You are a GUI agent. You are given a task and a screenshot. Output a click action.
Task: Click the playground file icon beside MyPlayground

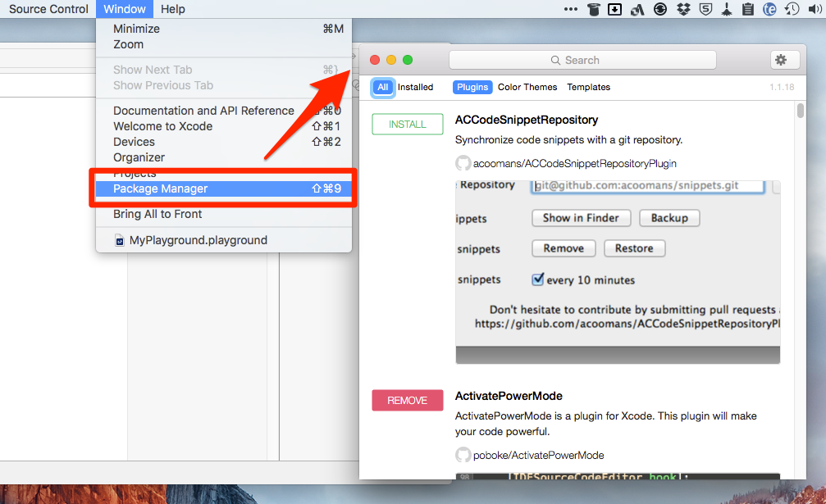(x=120, y=241)
